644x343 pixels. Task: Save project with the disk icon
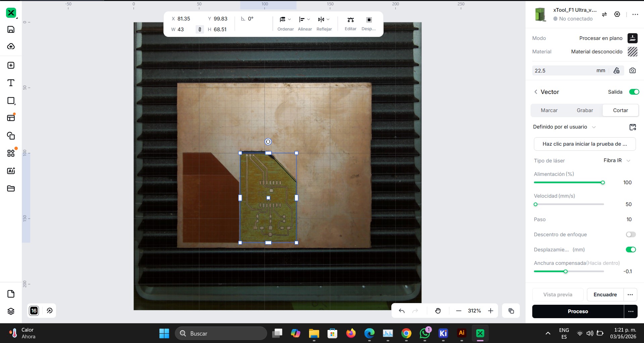pyautogui.click(x=11, y=30)
